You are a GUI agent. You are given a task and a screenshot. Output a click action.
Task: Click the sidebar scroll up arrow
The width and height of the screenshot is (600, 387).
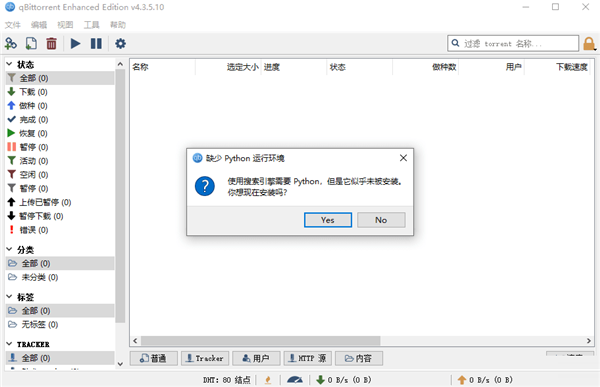(120, 64)
